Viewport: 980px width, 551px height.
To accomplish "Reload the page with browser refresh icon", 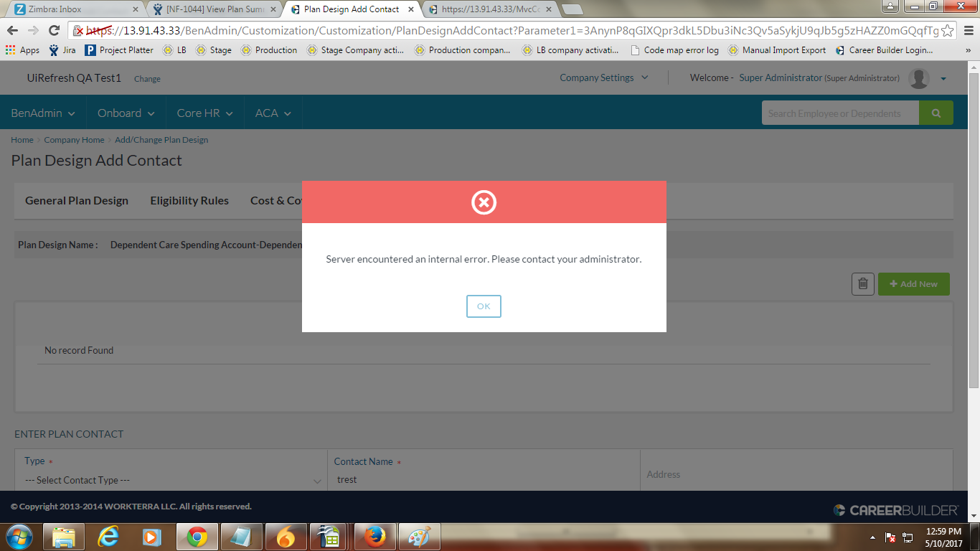I will 54,30.
